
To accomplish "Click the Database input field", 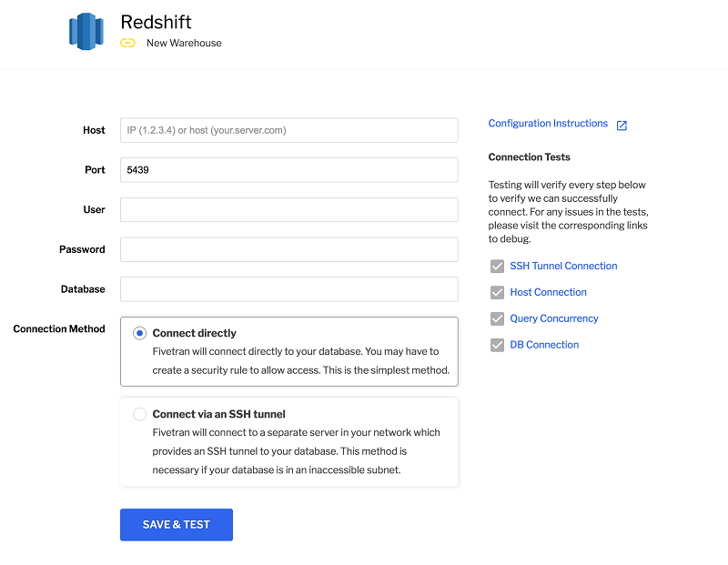I will (x=289, y=289).
